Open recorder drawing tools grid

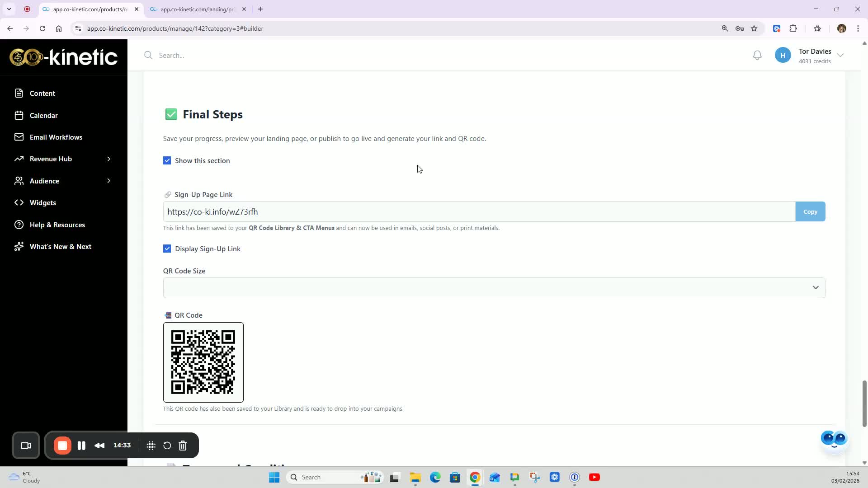pyautogui.click(x=151, y=446)
